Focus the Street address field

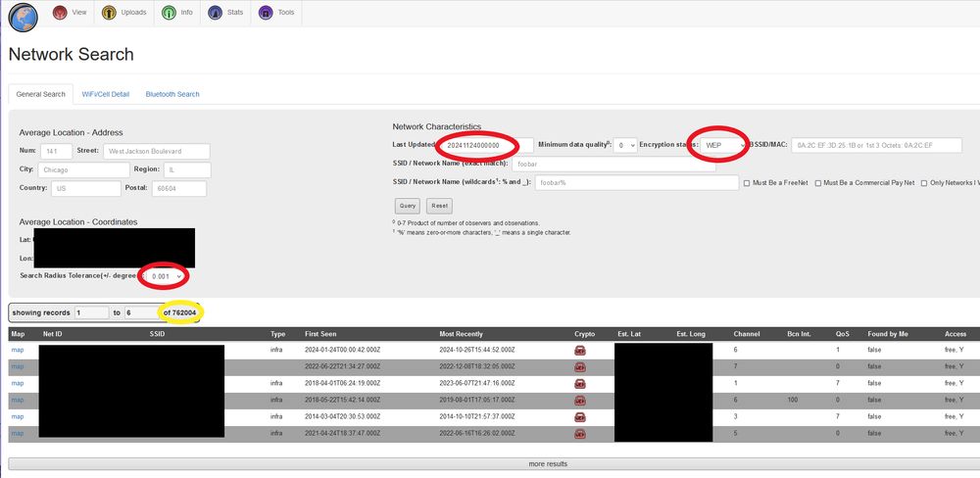pos(156,151)
